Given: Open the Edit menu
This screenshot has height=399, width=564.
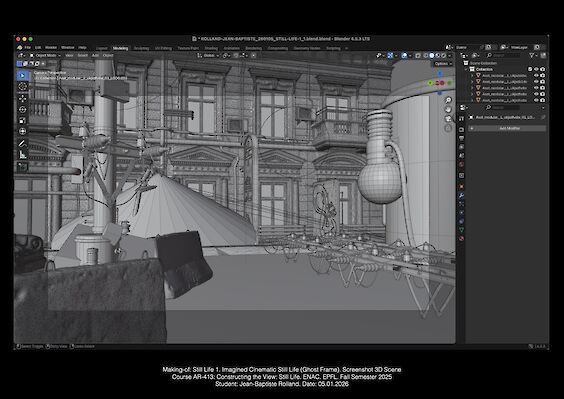Looking at the screenshot, I should pyautogui.click(x=38, y=47).
